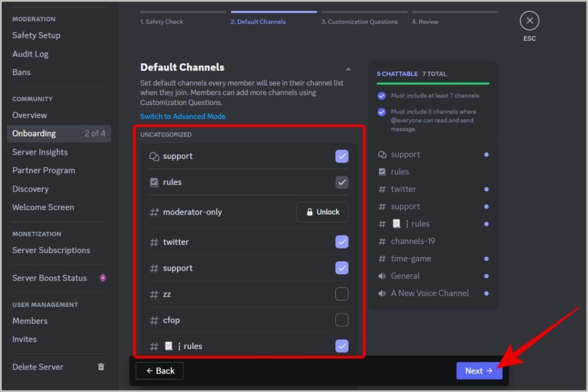Image resolution: width=588 pixels, height=392 pixels.
Task: Click the rules channel checkbox icon in the list
Action: pyautogui.click(x=154, y=182)
